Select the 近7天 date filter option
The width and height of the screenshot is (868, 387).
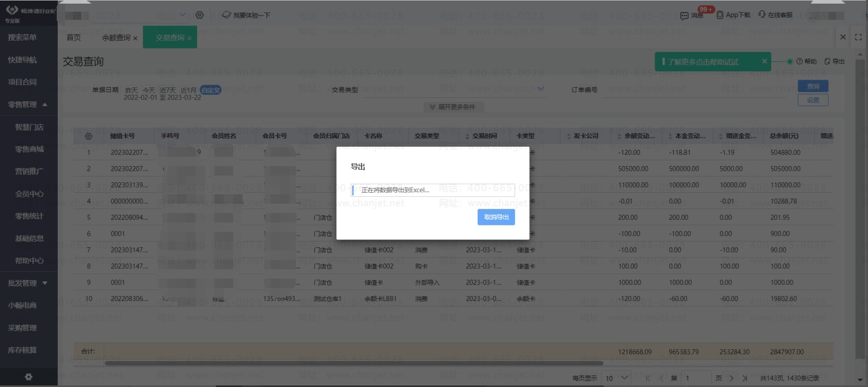[168, 90]
